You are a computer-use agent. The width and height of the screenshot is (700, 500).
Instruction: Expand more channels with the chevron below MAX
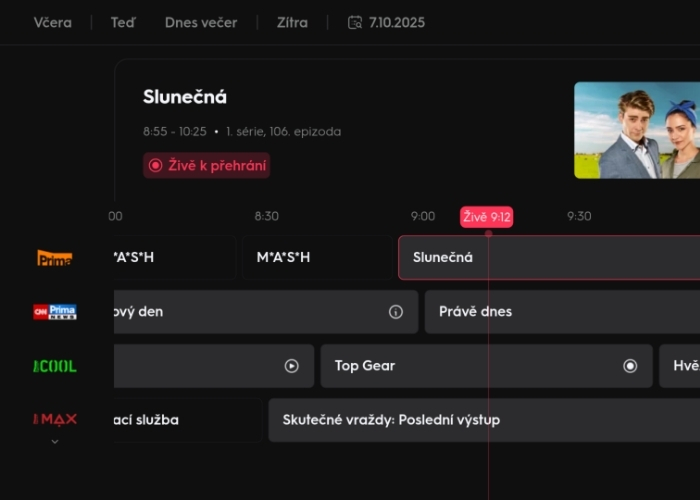(55, 441)
